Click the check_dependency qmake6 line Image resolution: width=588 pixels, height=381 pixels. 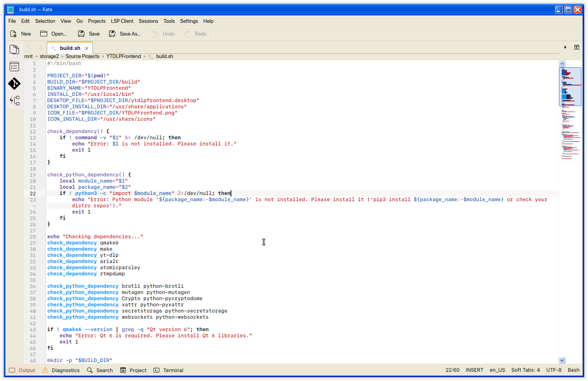(x=83, y=243)
